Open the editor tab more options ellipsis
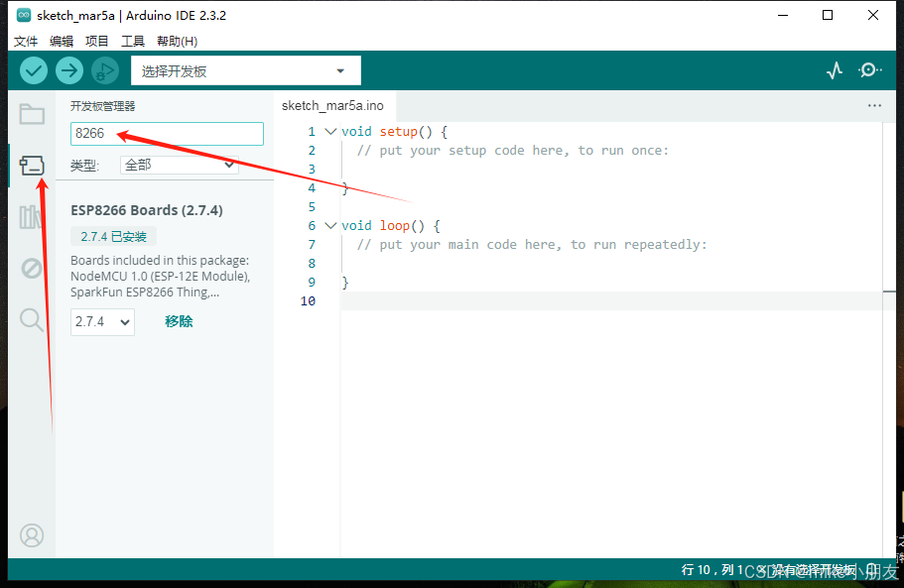Image resolution: width=904 pixels, height=588 pixels. tap(874, 105)
